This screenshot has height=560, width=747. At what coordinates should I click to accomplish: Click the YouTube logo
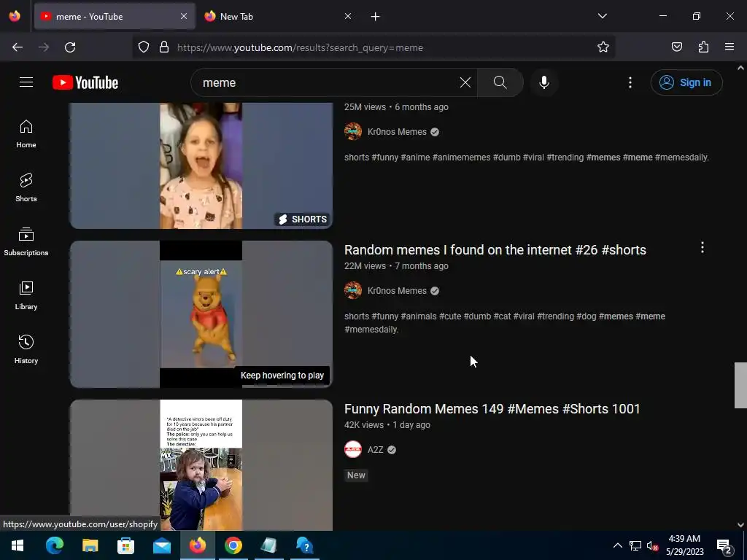85,82
